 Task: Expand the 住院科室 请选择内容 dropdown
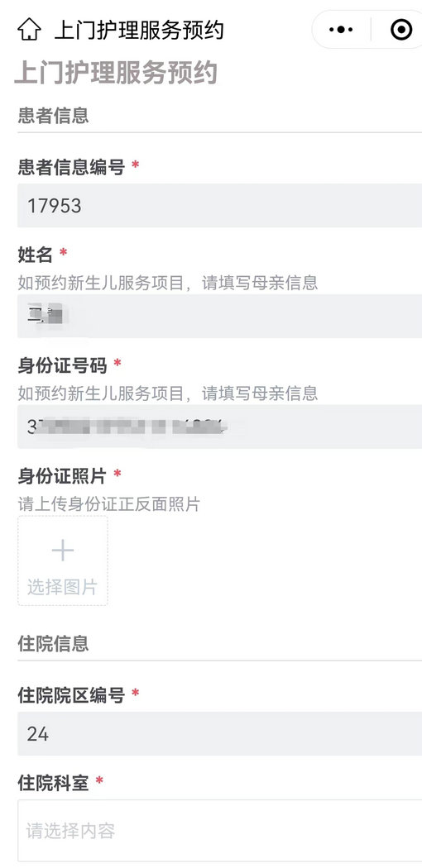point(220,830)
